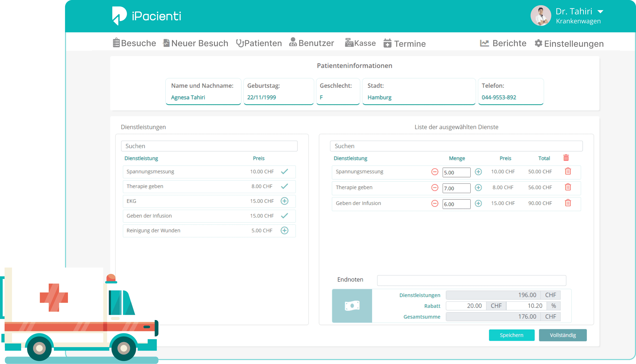Add Reinigung der Wunden service
This screenshot has height=364, width=636.
[x=284, y=230]
